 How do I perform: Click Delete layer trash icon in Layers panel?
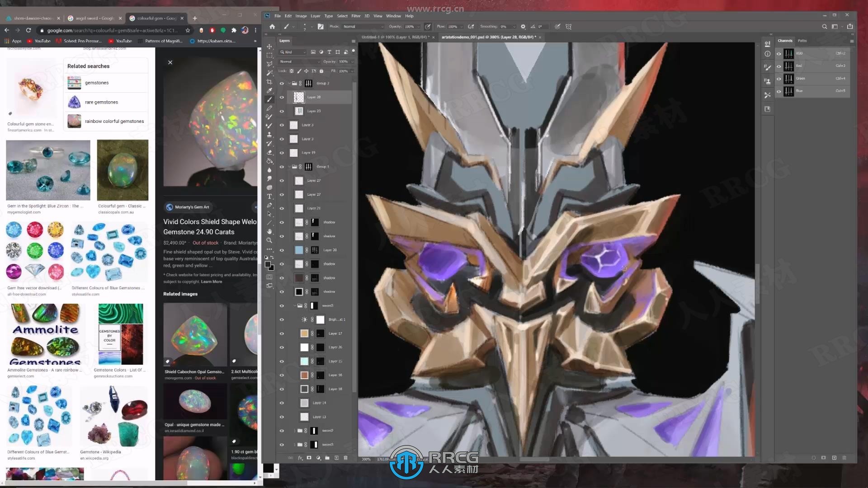click(346, 458)
